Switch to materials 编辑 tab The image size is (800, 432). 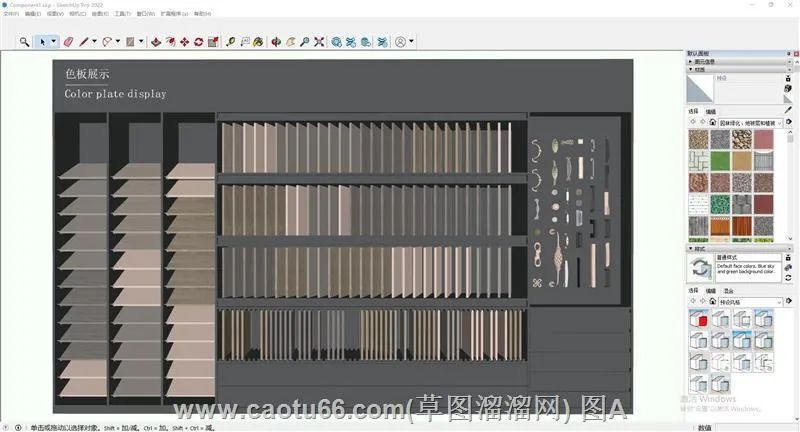click(x=711, y=111)
